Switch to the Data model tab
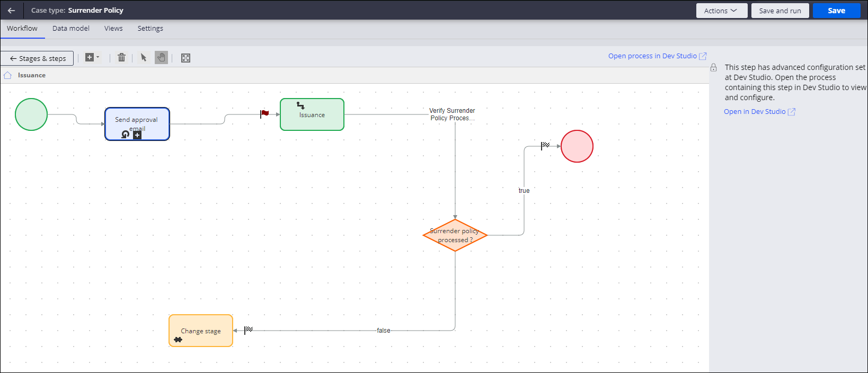This screenshot has height=373, width=868. (x=71, y=29)
